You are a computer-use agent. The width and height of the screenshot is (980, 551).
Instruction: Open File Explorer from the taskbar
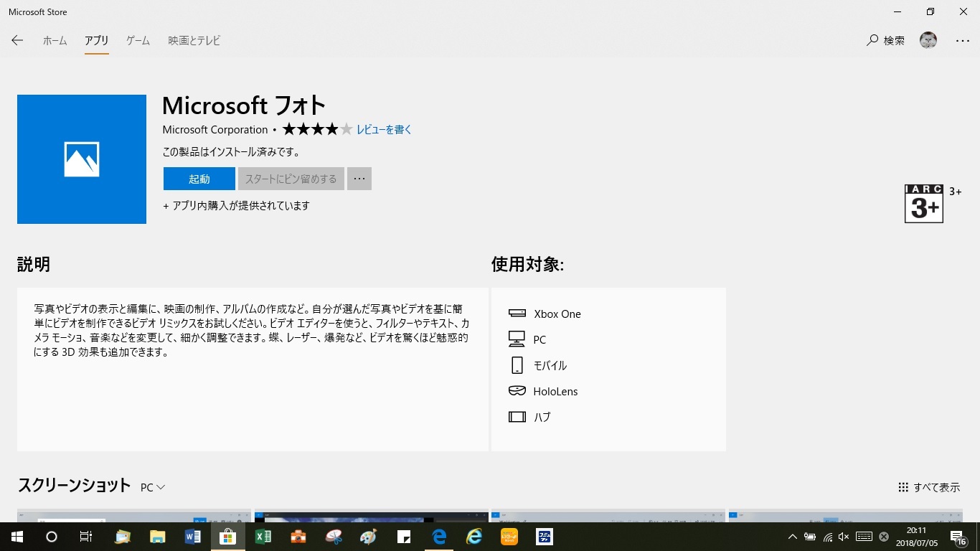pos(157,537)
